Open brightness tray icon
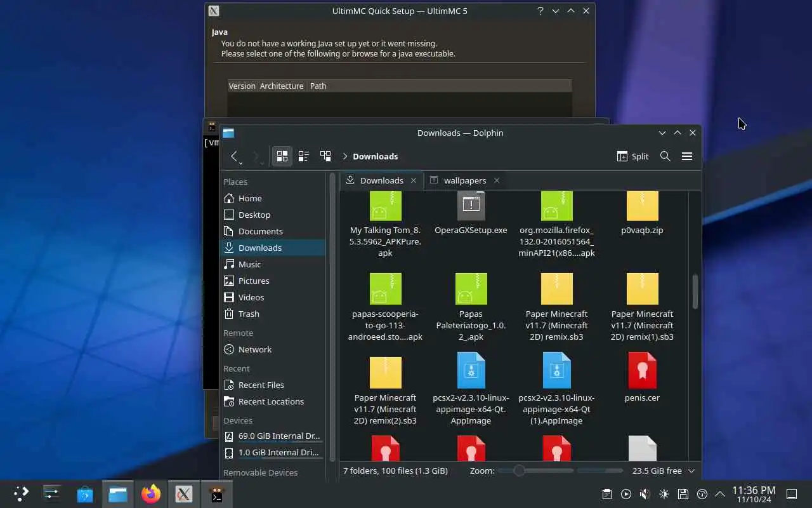Image resolution: width=812 pixels, height=508 pixels. (x=664, y=494)
